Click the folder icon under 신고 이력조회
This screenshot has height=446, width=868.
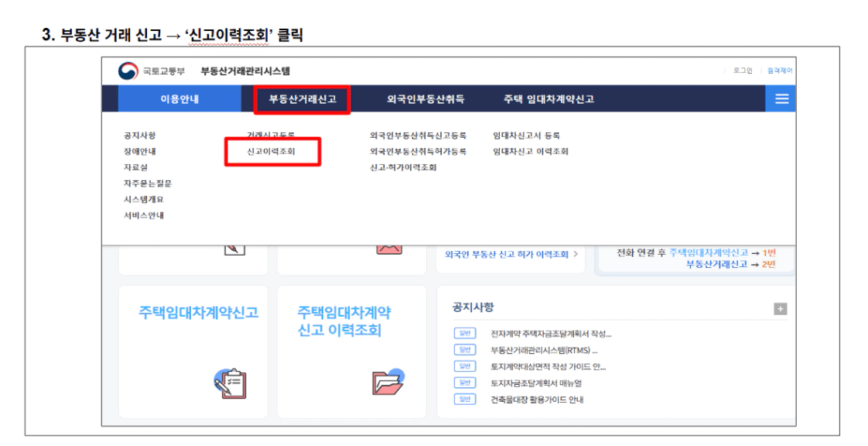click(388, 383)
